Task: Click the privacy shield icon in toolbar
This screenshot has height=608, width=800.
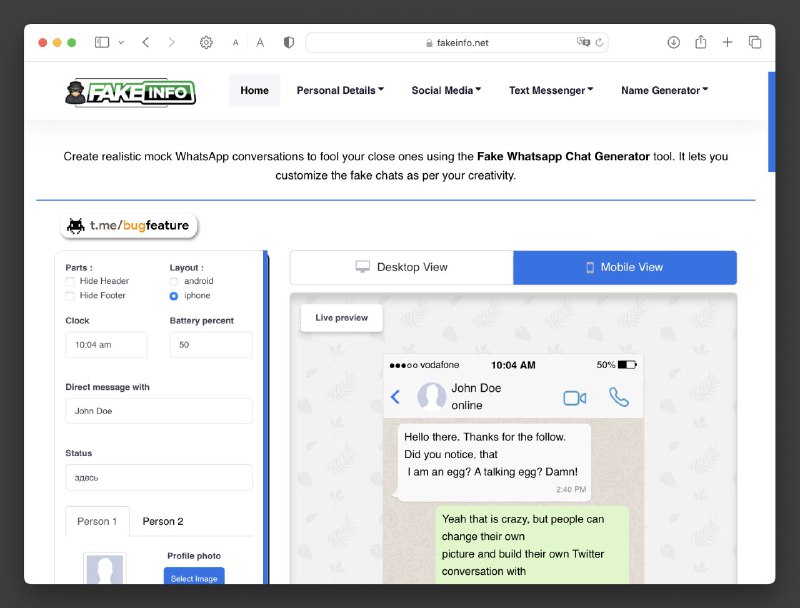Action: pos(289,42)
